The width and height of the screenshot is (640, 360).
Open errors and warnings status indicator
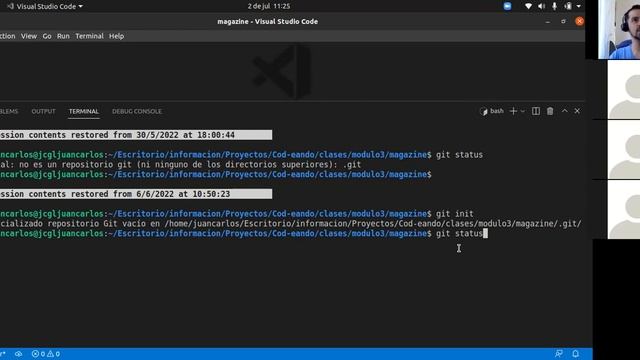(x=46, y=354)
